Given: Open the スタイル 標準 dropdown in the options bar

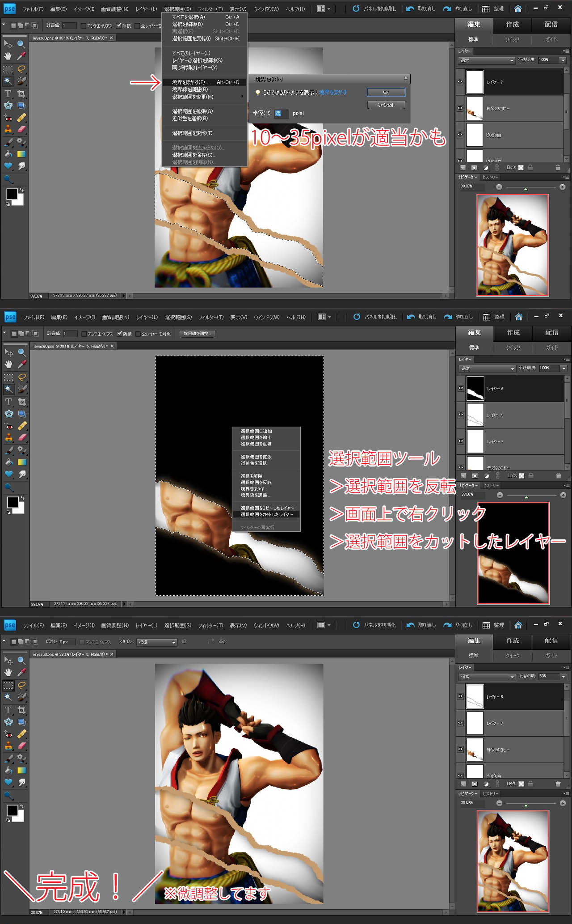Looking at the screenshot, I should pos(157,642).
